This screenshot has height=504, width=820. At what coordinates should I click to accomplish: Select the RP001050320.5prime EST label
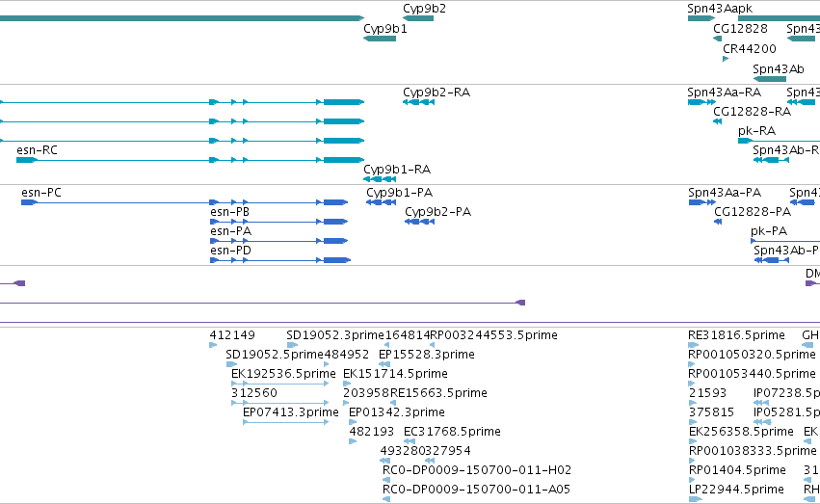pos(752,355)
